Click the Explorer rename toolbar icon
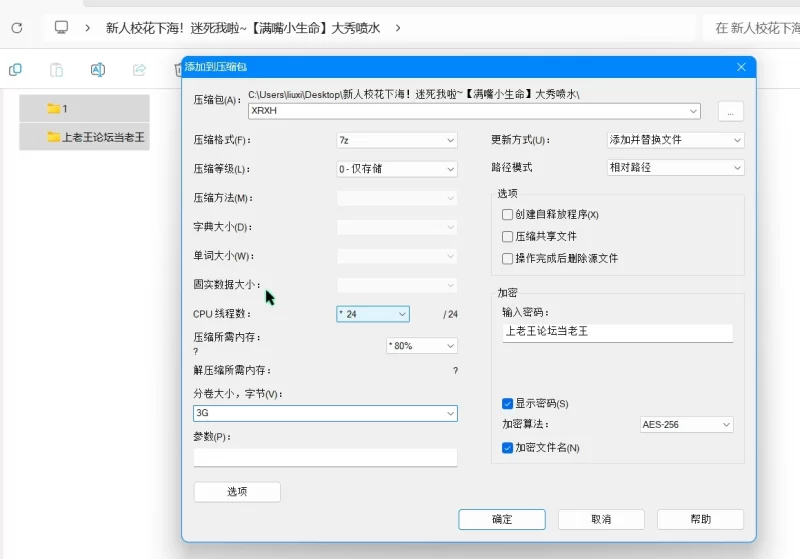This screenshot has width=800, height=559. (97, 69)
